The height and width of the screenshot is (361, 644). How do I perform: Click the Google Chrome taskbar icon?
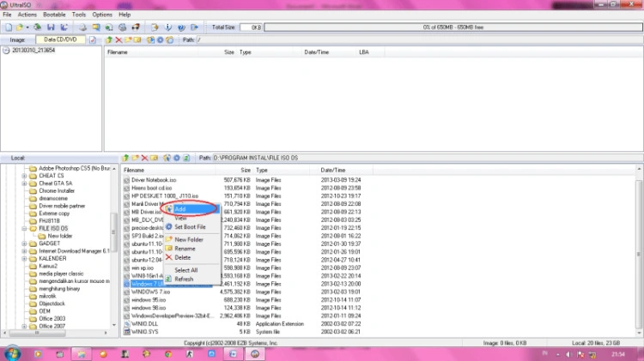168,353
